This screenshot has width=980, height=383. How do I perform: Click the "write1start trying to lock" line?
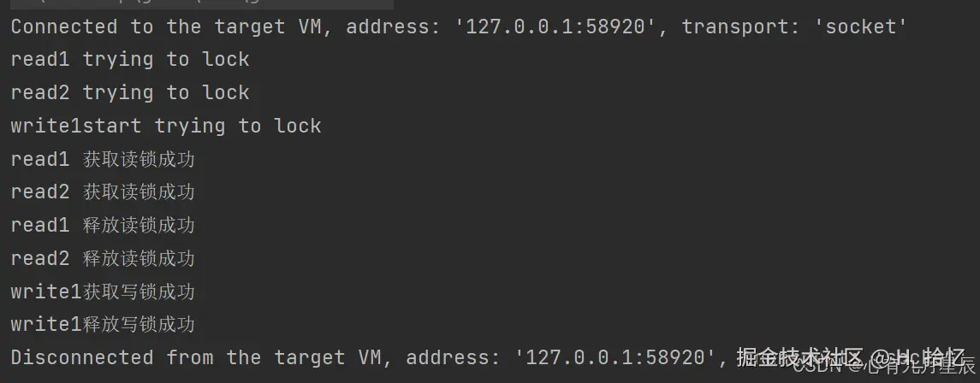pos(166,126)
